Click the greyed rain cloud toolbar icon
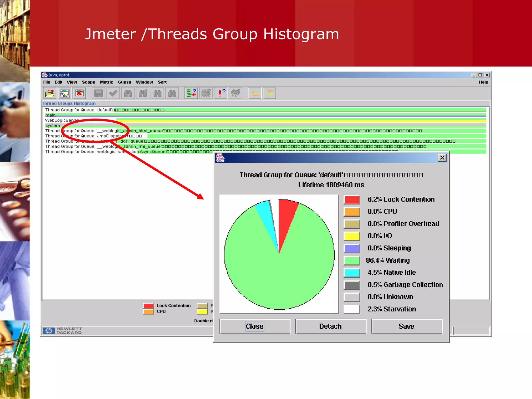This screenshot has height=399, width=532. pyautogui.click(x=236, y=93)
